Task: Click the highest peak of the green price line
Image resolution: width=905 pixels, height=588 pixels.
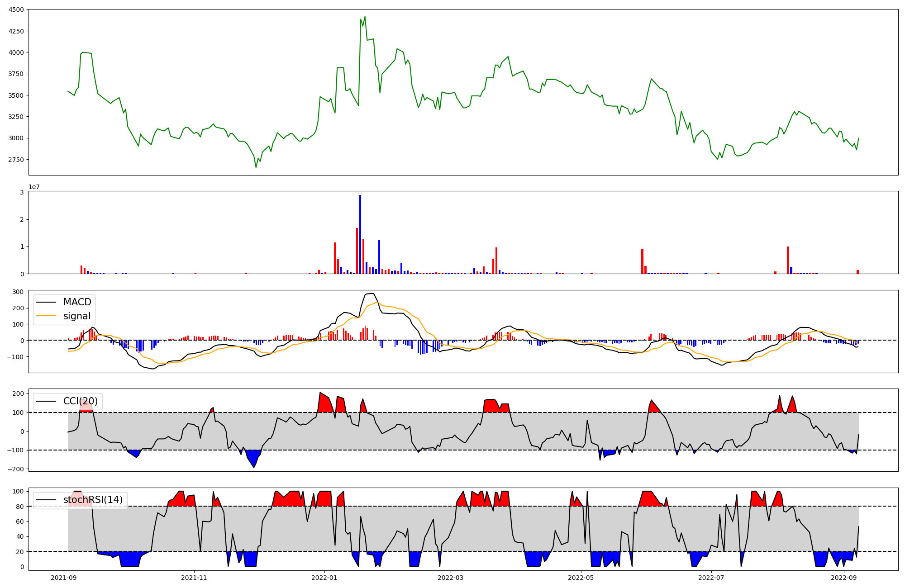Action: (x=365, y=17)
